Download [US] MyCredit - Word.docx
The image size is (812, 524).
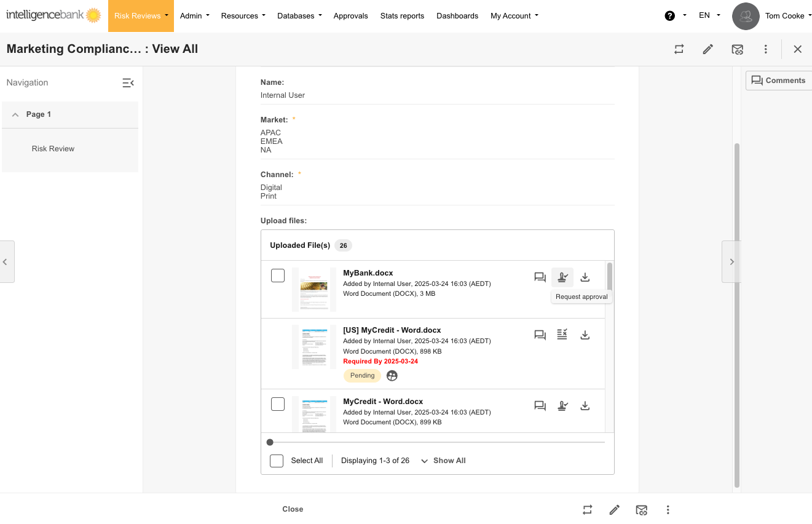[x=585, y=335]
